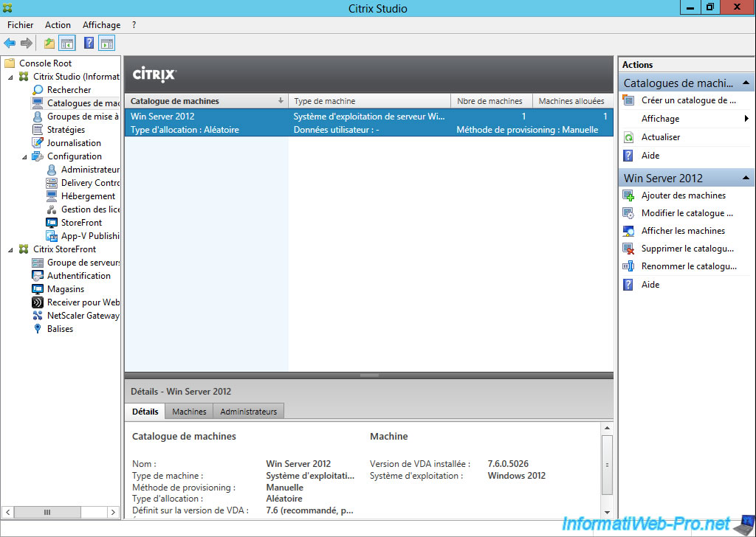Click the details pane vertical scrollbar thumb
Image resolution: width=756 pixels, height=537 pixels.
(x=607, y=465)
